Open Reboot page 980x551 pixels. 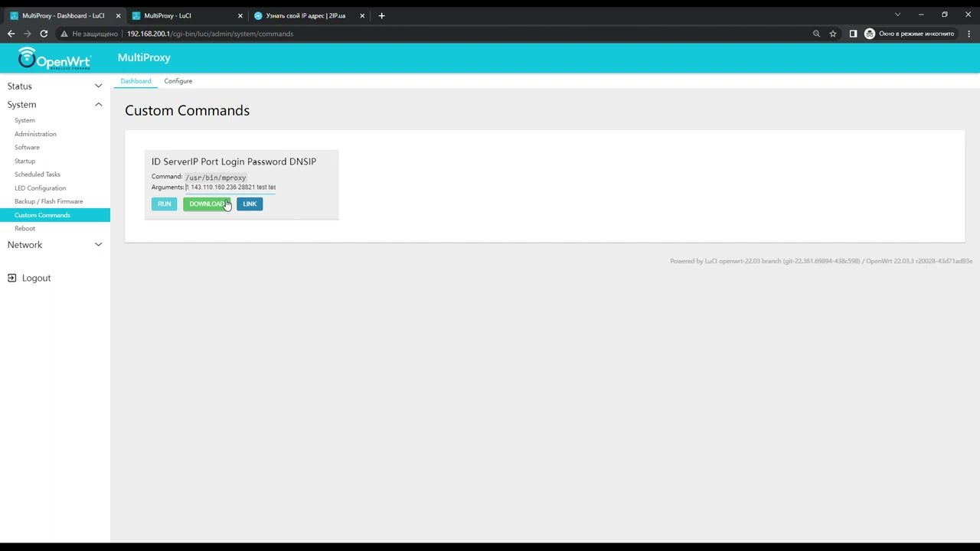pos(24,228)
